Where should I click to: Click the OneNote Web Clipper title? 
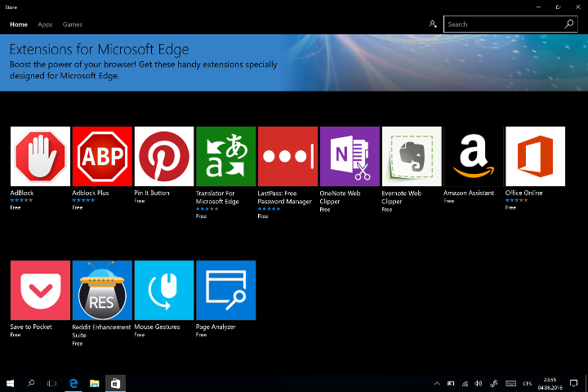pyautogui.click(x=340, y=198)
